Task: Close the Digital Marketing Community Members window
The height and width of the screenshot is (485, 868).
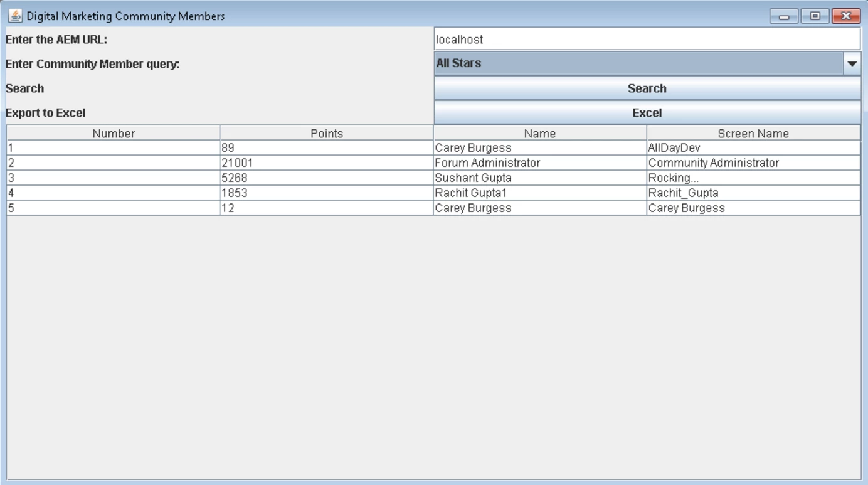Action: (846, 16)
